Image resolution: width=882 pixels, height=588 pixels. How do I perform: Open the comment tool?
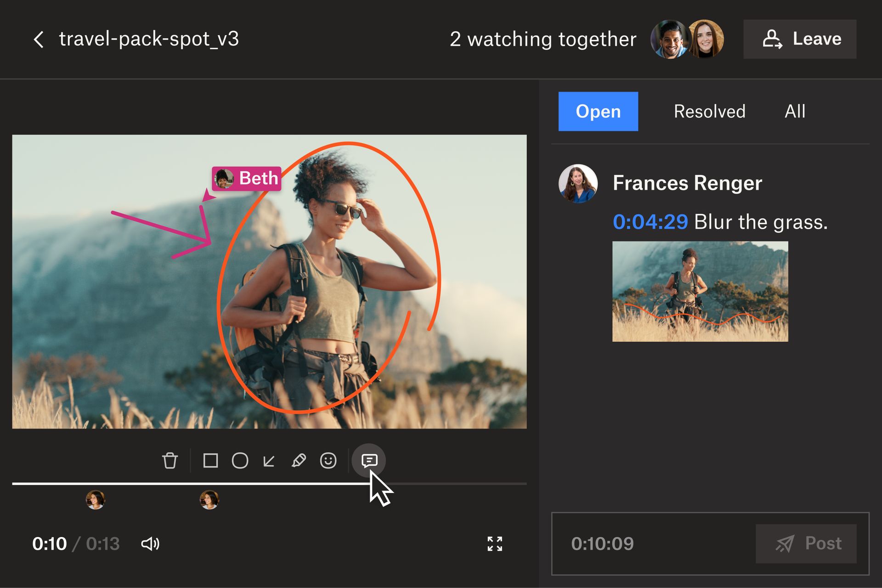[369, 461]
